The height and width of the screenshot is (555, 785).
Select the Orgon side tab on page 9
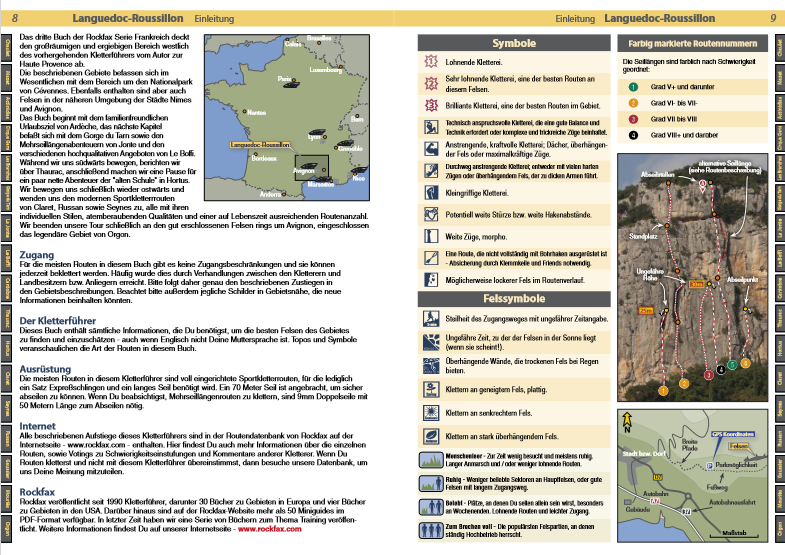click(779, 528)
